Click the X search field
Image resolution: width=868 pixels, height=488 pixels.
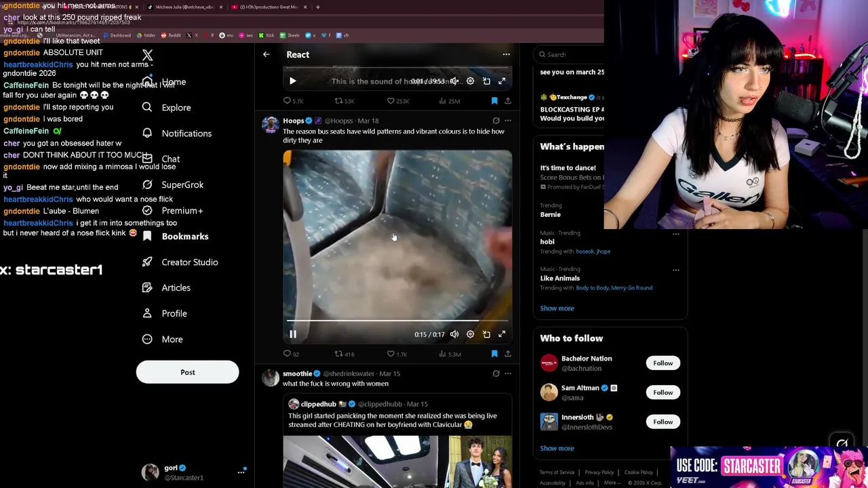pyautogui.click(x=568, y=54)
